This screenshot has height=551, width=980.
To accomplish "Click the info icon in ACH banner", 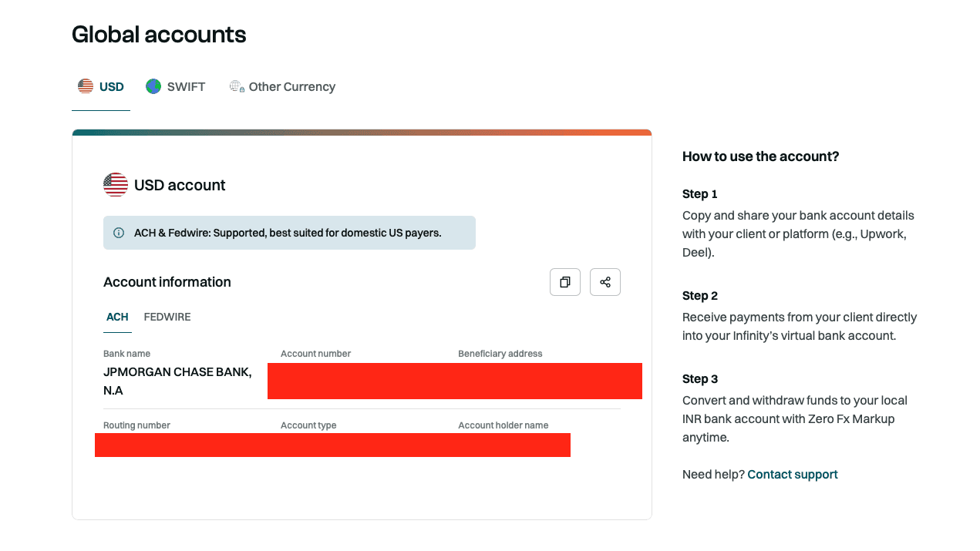I will 119,233.
